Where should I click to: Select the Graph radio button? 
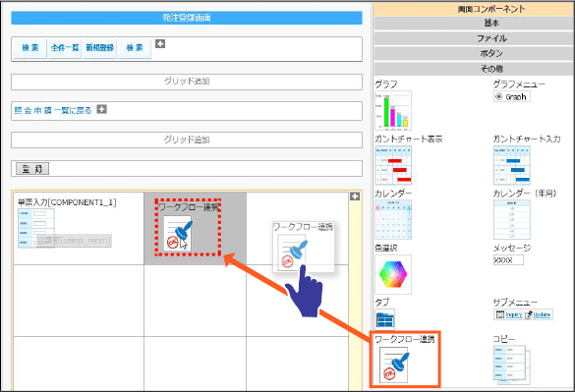pos(498,97)
